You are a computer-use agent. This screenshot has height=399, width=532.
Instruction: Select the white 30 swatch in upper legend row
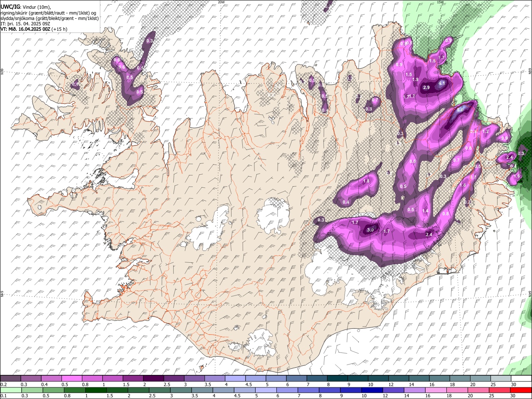(x=521, y=379)
